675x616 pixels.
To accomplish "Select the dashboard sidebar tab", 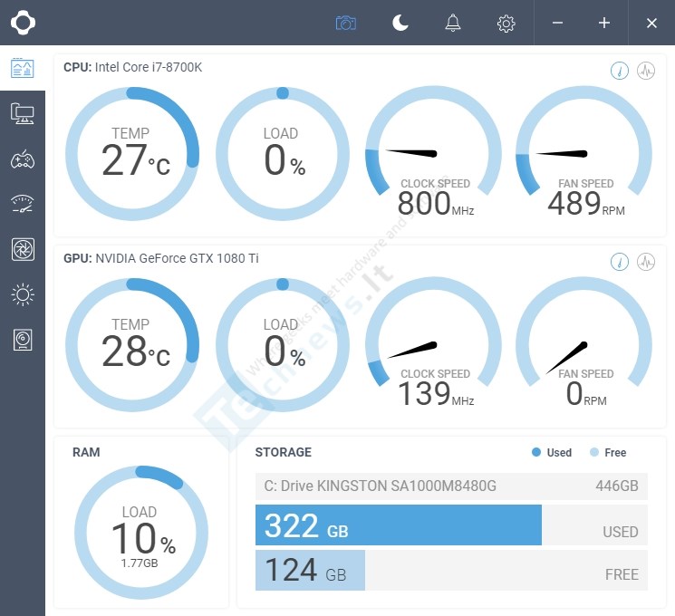I will pos(23,68).
